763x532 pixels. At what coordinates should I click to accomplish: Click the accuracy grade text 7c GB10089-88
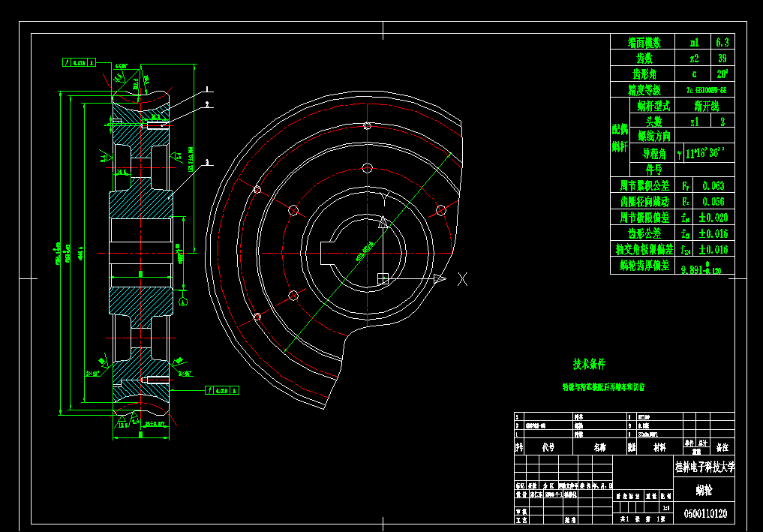click(x=706, y=91)
